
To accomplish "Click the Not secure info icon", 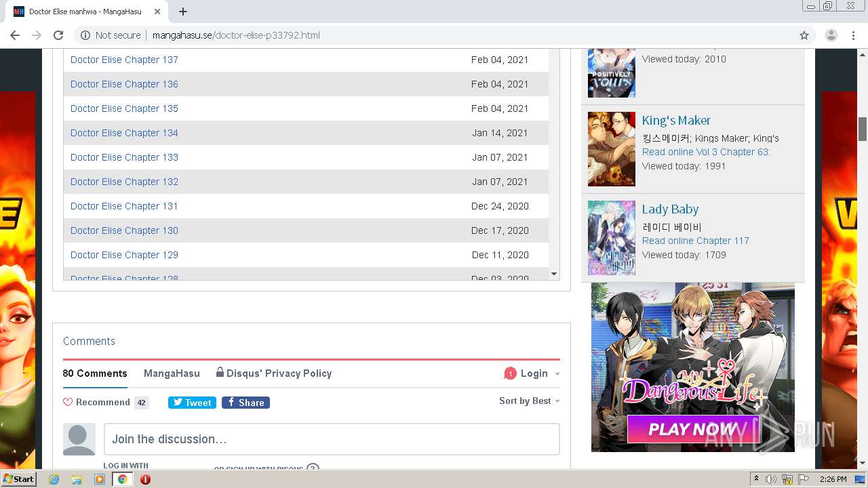I will tap(85, 35).
